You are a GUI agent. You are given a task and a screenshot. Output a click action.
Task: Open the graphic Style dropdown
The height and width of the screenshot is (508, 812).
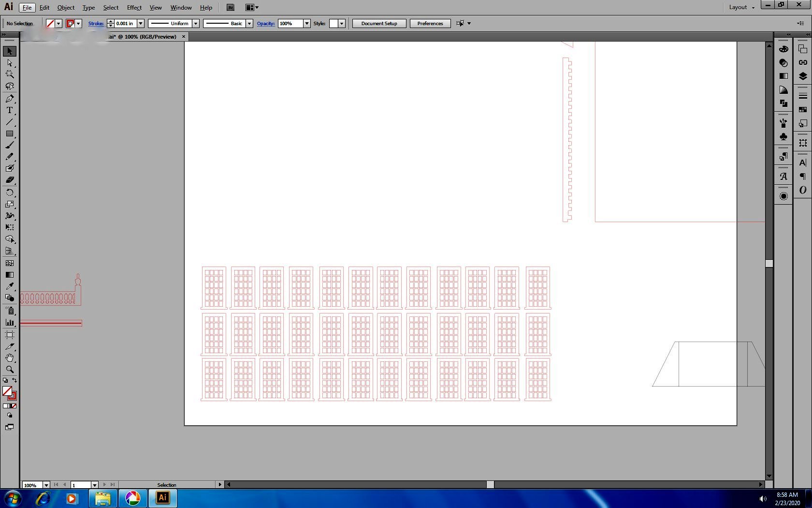point(342,23)
